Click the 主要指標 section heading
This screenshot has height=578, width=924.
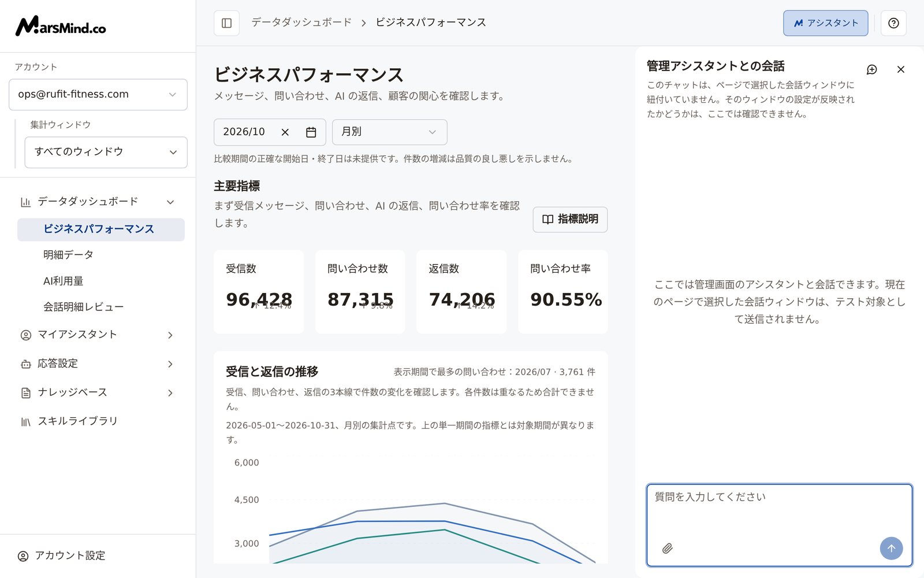[x=237, y=186]
